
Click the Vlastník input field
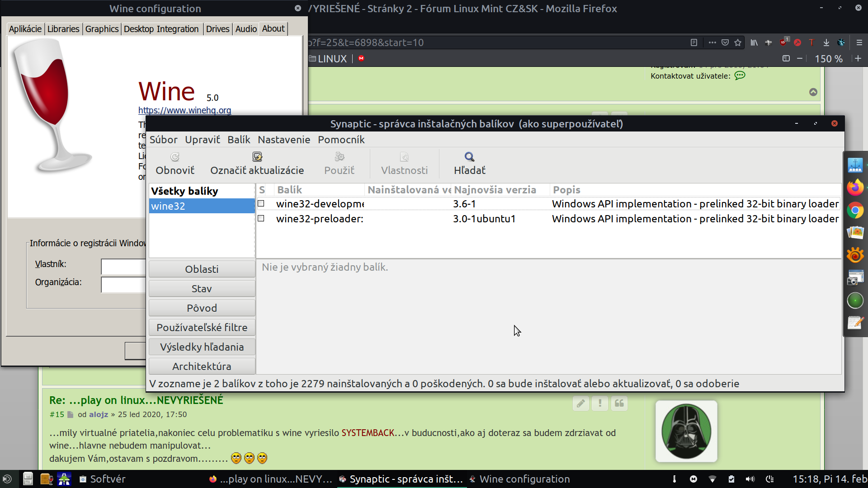(123, 267)
